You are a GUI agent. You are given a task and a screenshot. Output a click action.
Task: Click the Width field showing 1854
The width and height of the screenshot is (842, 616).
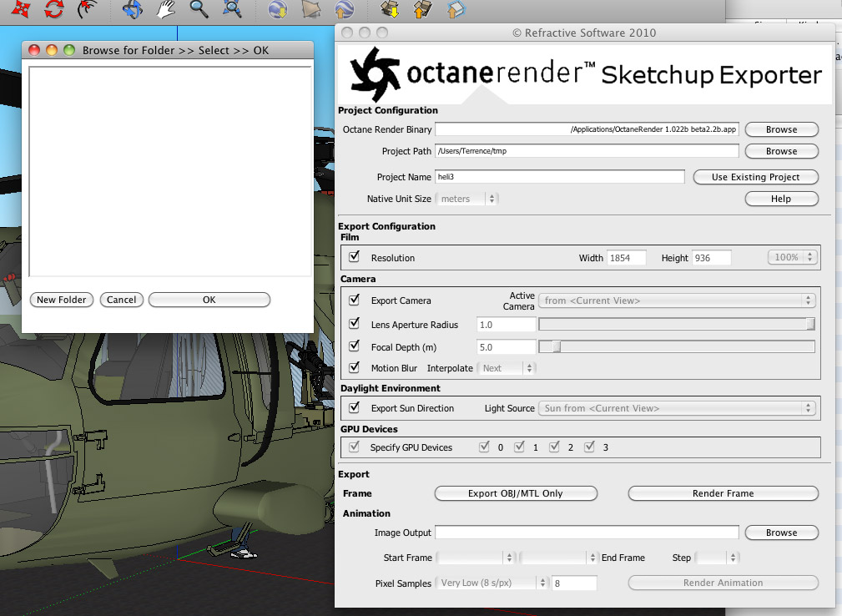pyautogui.click(x=626, y=258)
